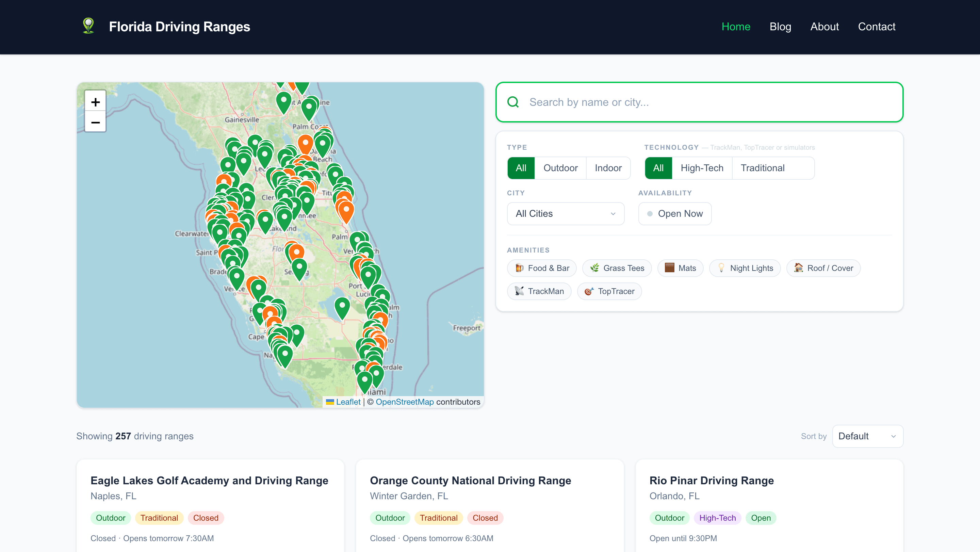
Task: Open the All Cities dropdown
Action: pos(565,213)
